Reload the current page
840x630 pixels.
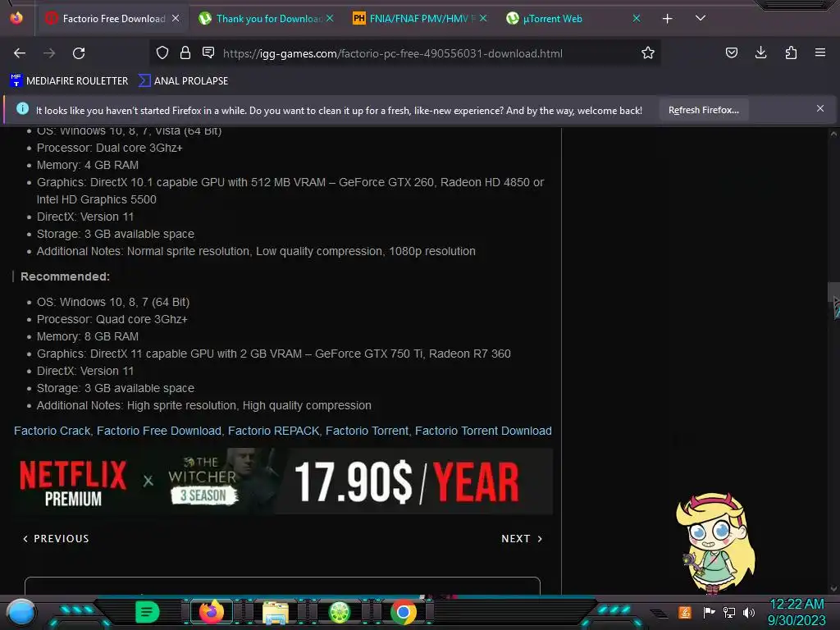tap(79, 53)
